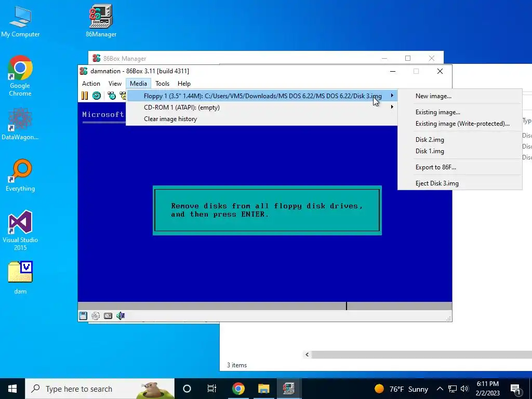Screen dimensions: 532x399
Task: Click the horizontal scrollbar's left arrow
Action: click(x=307, y=354)
